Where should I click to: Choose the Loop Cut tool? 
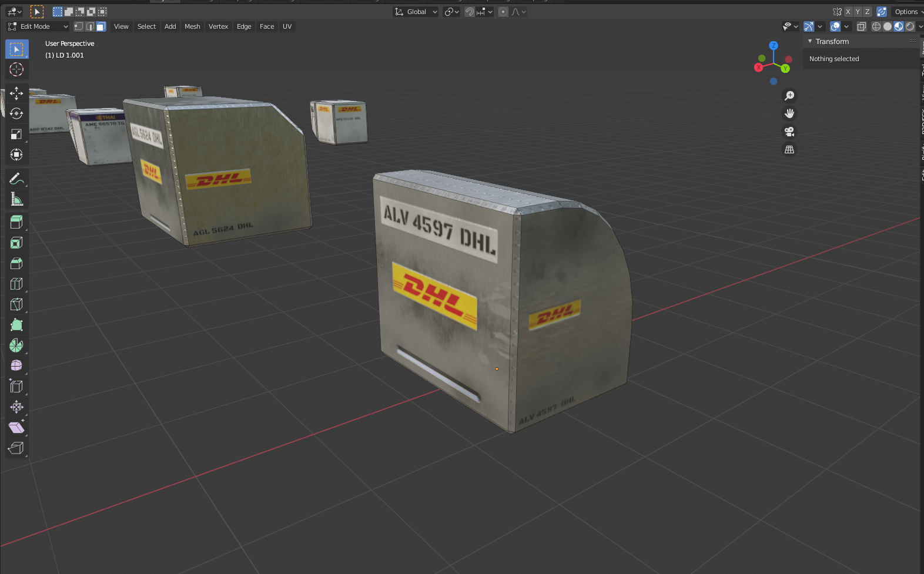(16, 284)
